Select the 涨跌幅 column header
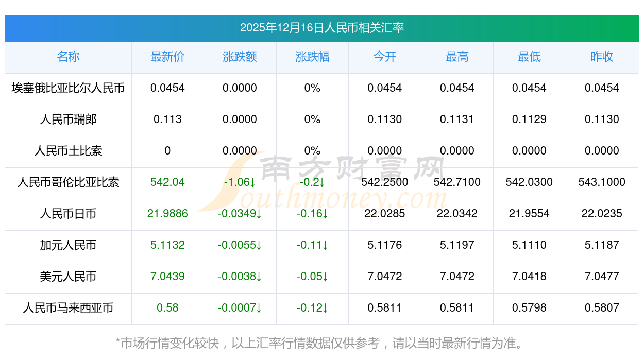This screenshot has height=359, width=644. (312, 57)
